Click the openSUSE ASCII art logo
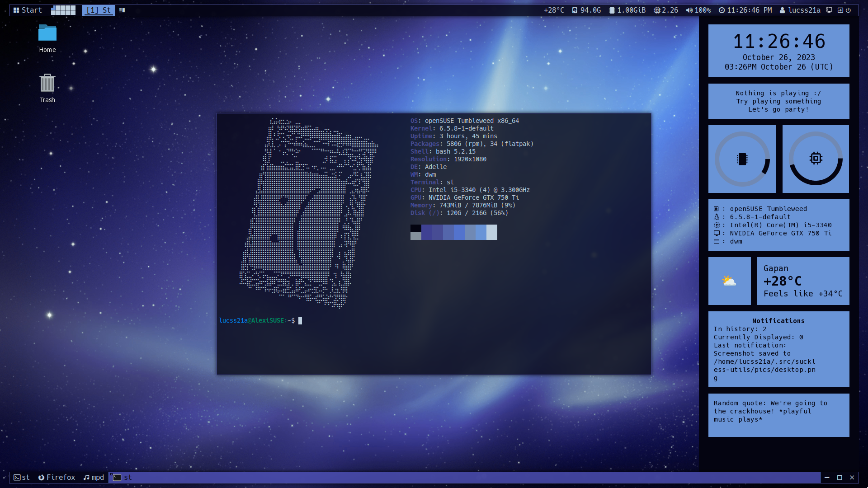 309,213
